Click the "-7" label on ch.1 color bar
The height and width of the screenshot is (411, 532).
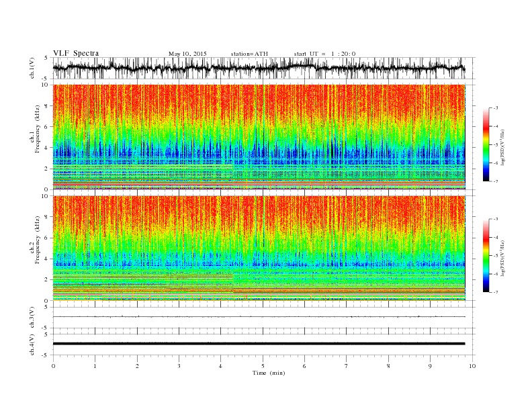pyautogui.click(x=496, y=181)
